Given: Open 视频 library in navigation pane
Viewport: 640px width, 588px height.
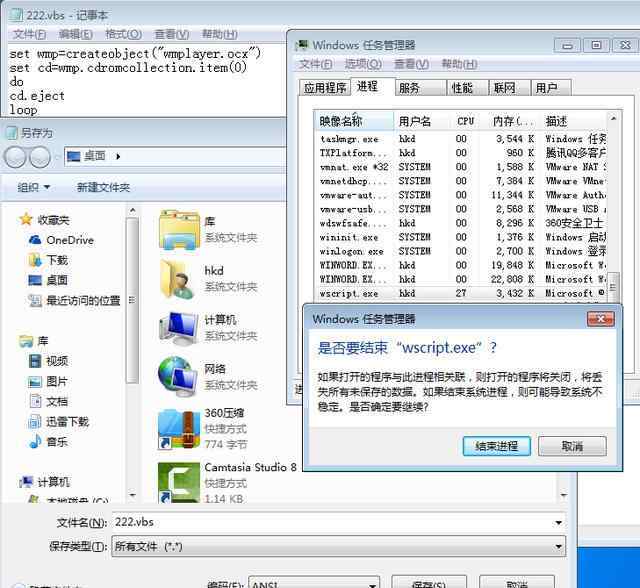Looking at the screenshot, I should point(48,361).
